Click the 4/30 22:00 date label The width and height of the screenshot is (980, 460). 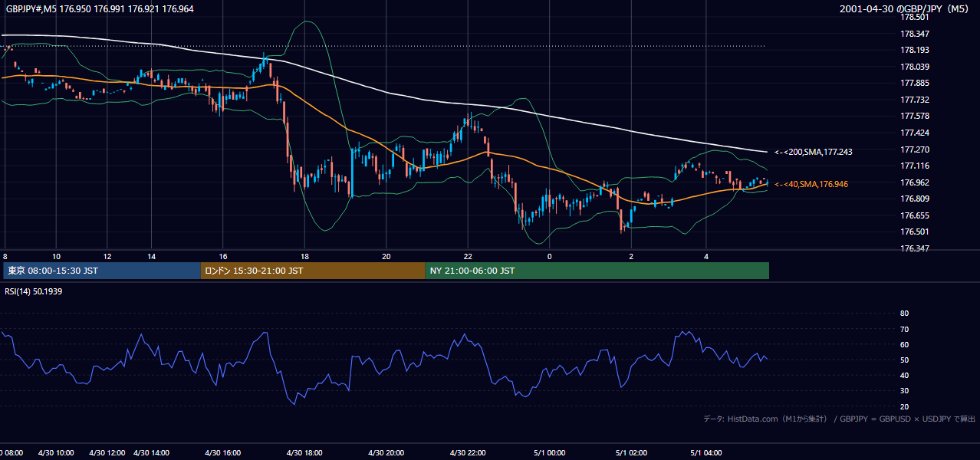(x=468, y=453)
